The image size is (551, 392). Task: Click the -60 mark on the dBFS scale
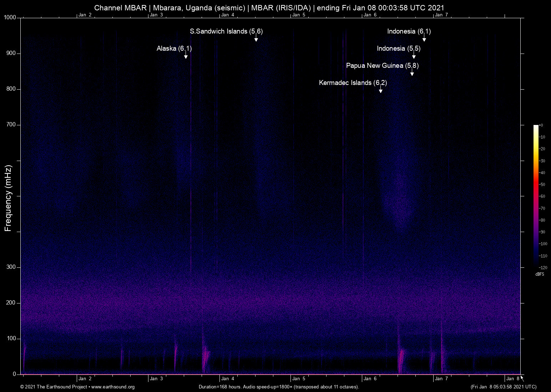(542, 196)
